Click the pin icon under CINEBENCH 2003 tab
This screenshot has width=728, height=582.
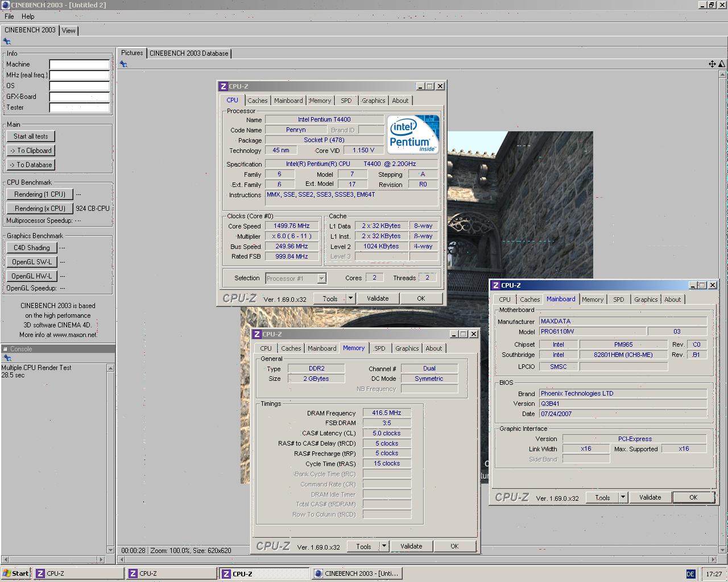(x=7, y=41)
